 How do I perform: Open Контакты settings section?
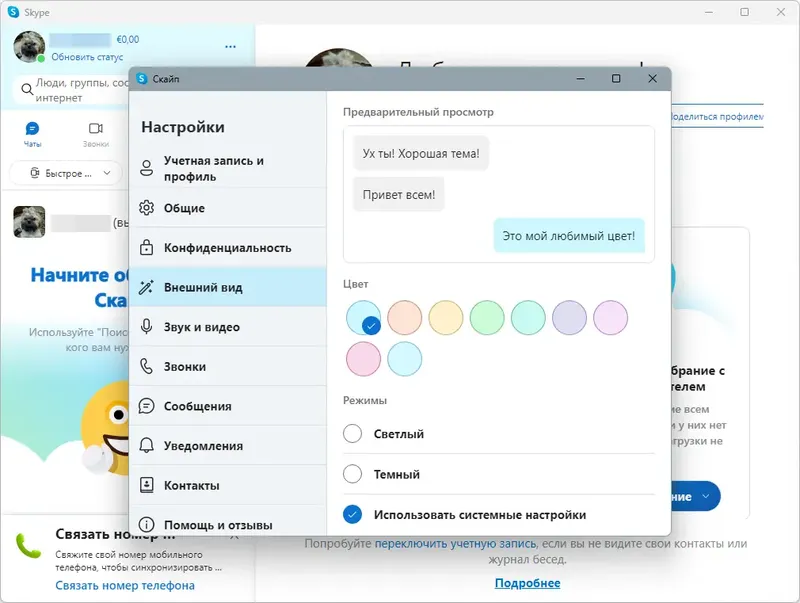(x=228, y=485)
